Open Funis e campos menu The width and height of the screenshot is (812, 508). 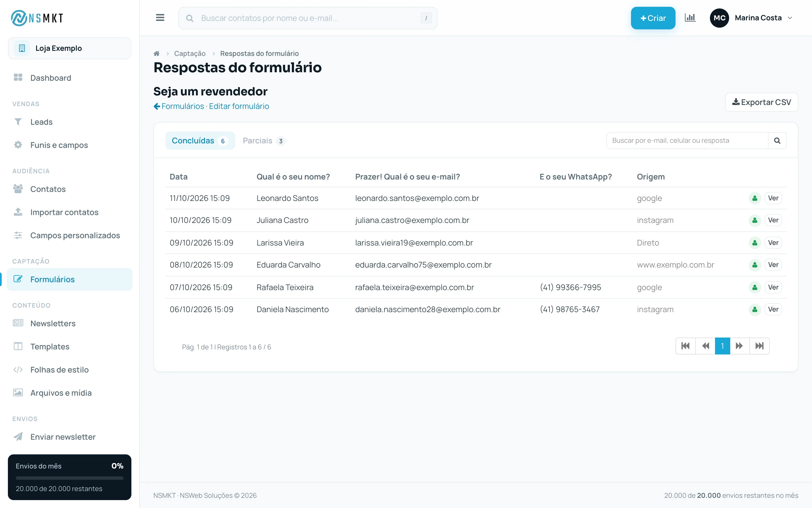click(69, 145)
